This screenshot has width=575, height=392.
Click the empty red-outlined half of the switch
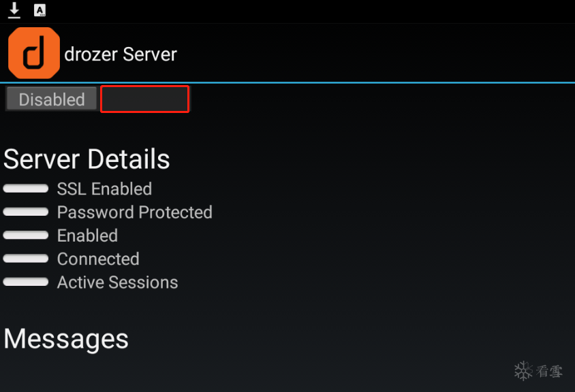[x=144, y=99]
